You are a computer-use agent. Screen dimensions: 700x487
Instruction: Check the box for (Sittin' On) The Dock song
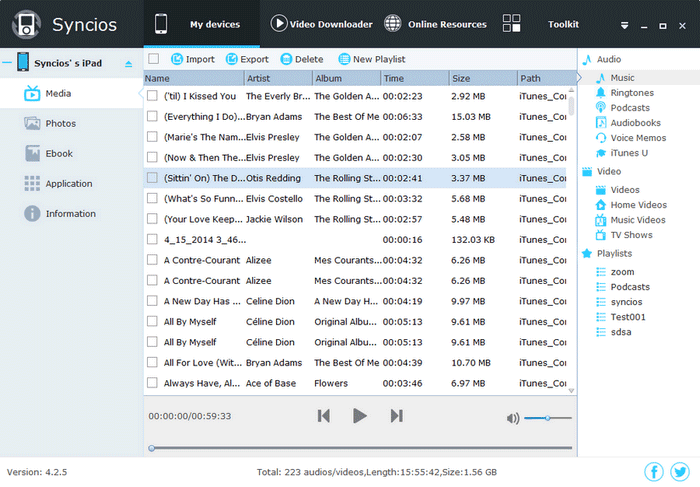coord(152,178)
